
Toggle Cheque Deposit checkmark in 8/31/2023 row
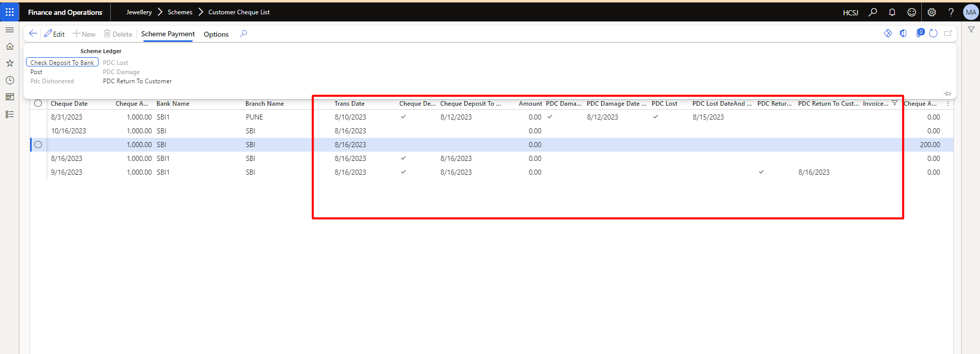point(403,117)
